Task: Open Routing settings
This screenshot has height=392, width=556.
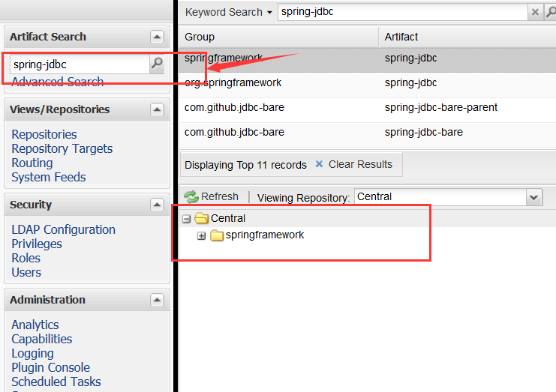Action: click(x=32, y=163)
